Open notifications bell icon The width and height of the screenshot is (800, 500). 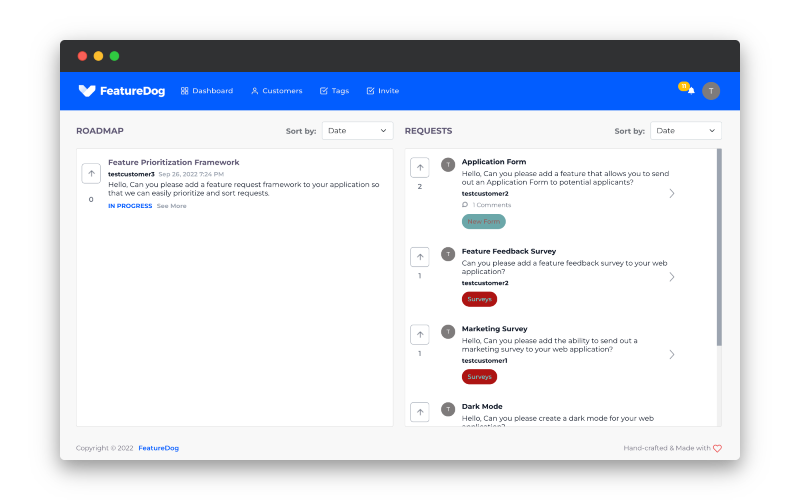[691, 91]
